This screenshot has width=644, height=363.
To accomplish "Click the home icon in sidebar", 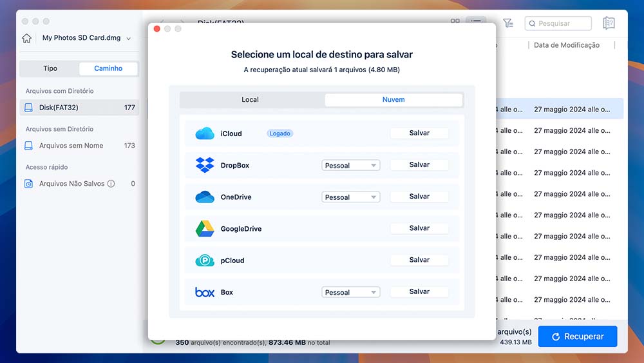I will point(26,38).
